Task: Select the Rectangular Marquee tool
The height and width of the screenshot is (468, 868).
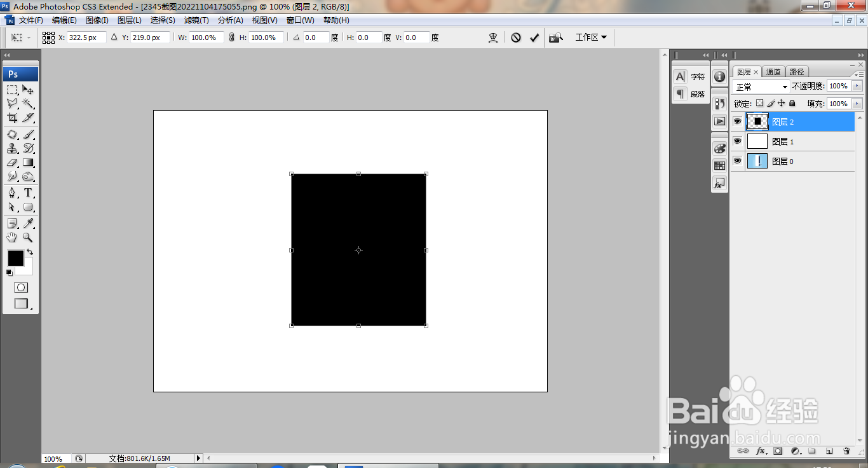Action: pyautogui.click(x=12, y=90)
